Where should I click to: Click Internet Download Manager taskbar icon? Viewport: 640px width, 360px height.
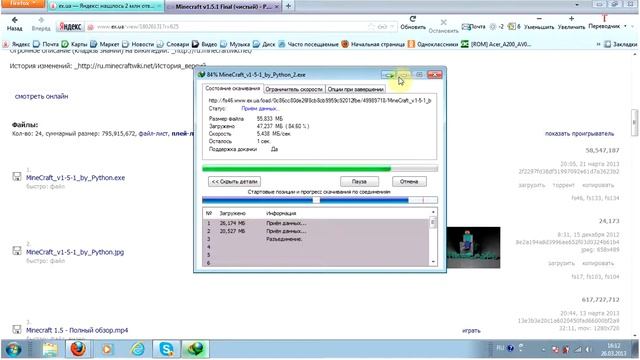click(x=196, y=350)
